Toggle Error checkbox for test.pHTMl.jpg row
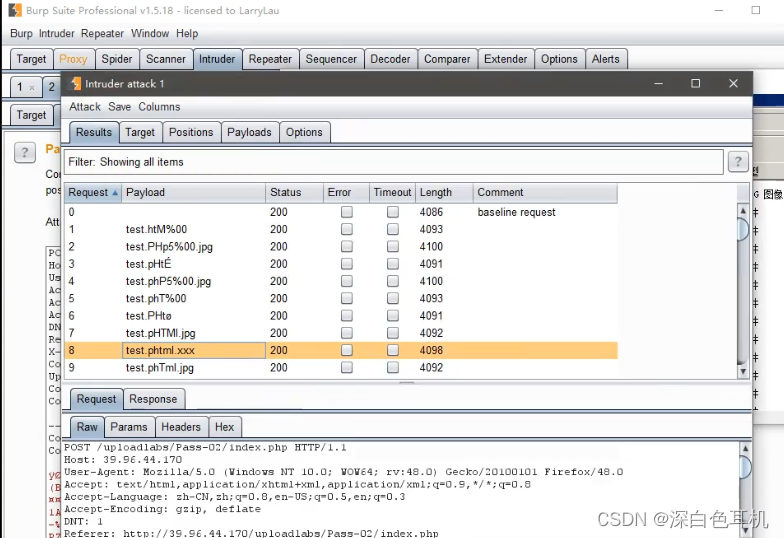Screen dimensions: 784x538 click(x=346, y=333)
